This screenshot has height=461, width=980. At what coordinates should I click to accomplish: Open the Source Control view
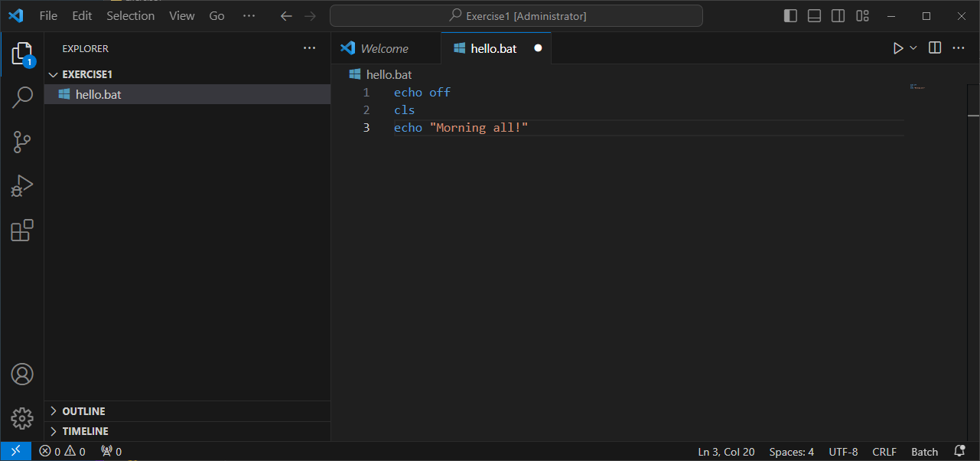22,142
